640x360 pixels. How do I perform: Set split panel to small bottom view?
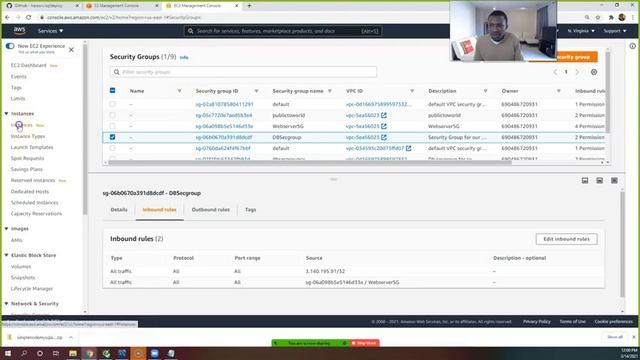(585, 180)
